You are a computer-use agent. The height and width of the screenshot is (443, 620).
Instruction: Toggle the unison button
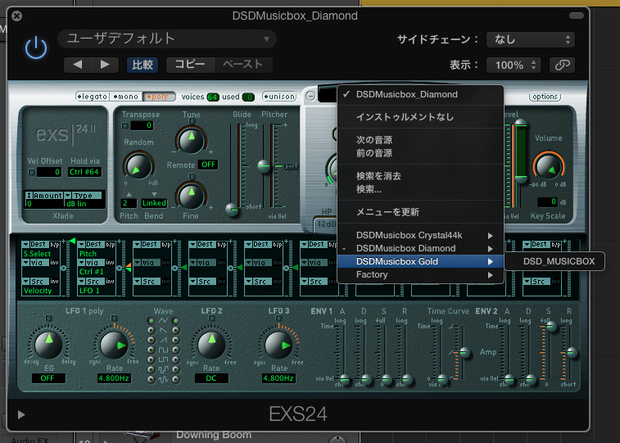click(x=279, y=97)
